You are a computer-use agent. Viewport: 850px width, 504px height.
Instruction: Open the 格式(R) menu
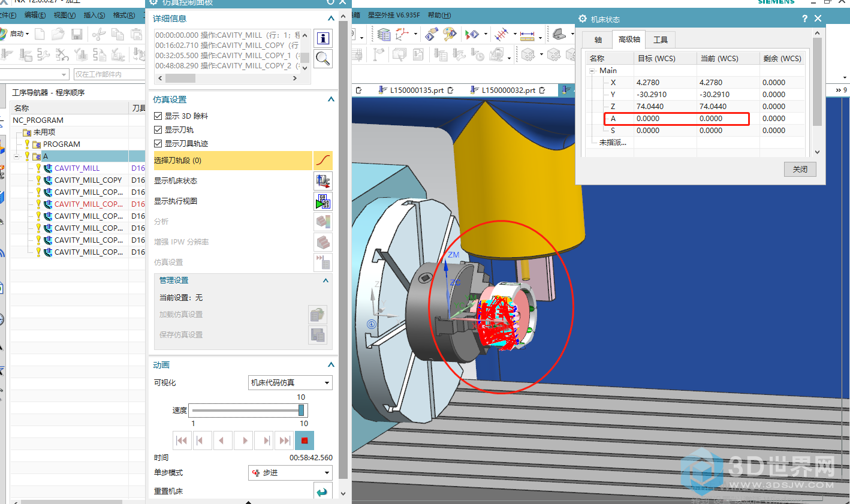tap(124, 15)
